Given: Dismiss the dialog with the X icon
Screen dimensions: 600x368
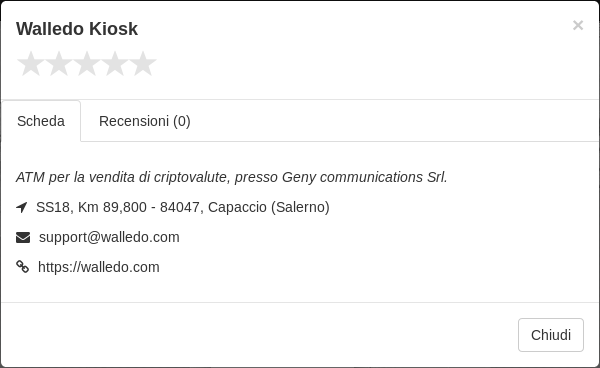Looking at the screenshot, I should [x=578, y=25].
